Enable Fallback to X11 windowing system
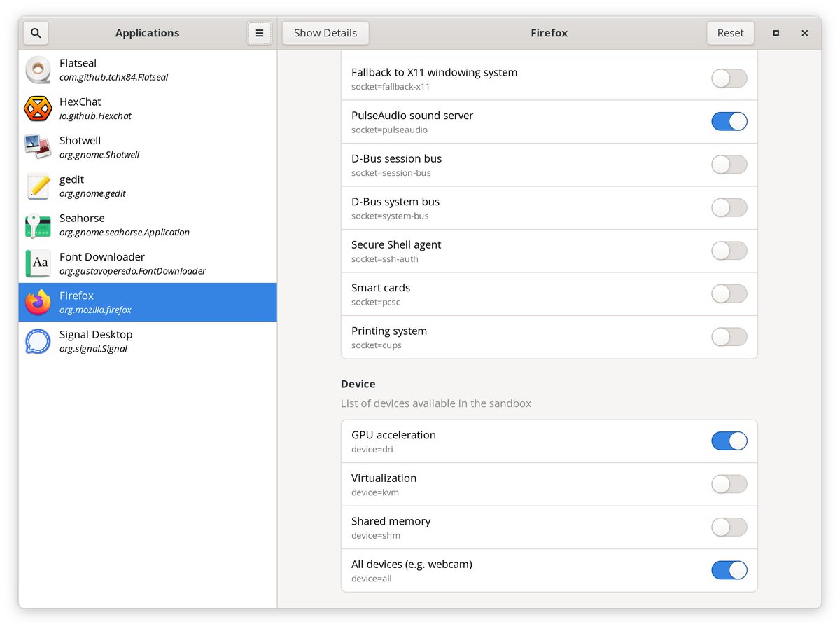Image resolution: width=840 pixels, height=629 pixels. tap(729, 78)
